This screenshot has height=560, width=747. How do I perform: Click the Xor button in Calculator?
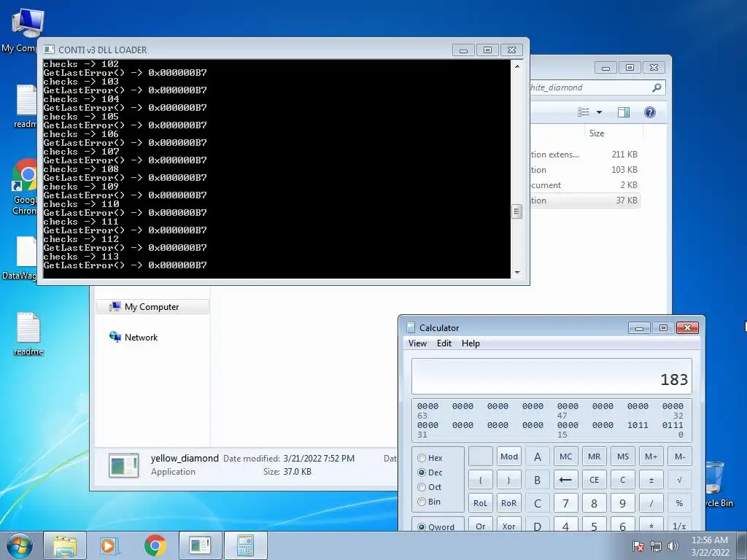click(508, 525)
